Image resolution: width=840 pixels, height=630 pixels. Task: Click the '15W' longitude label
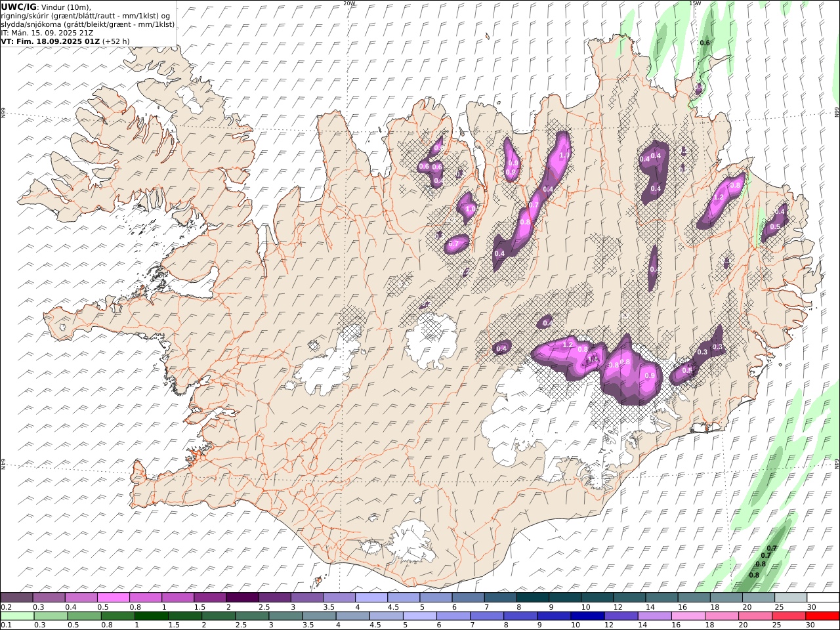tap(695, 3)
